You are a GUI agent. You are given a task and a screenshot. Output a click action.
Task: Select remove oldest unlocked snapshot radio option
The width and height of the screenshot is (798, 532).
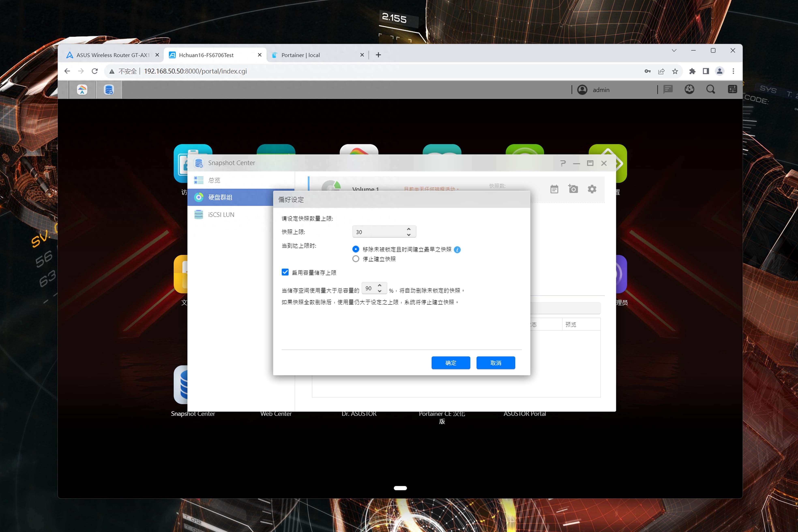click(x=356, y=249)
